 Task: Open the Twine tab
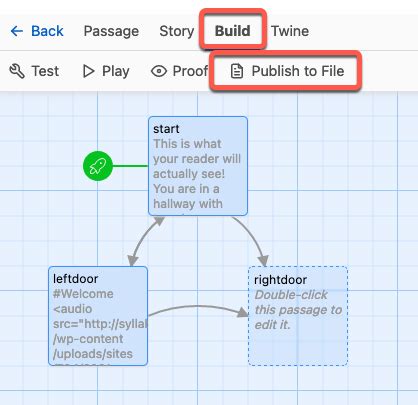tap(290, 31)
